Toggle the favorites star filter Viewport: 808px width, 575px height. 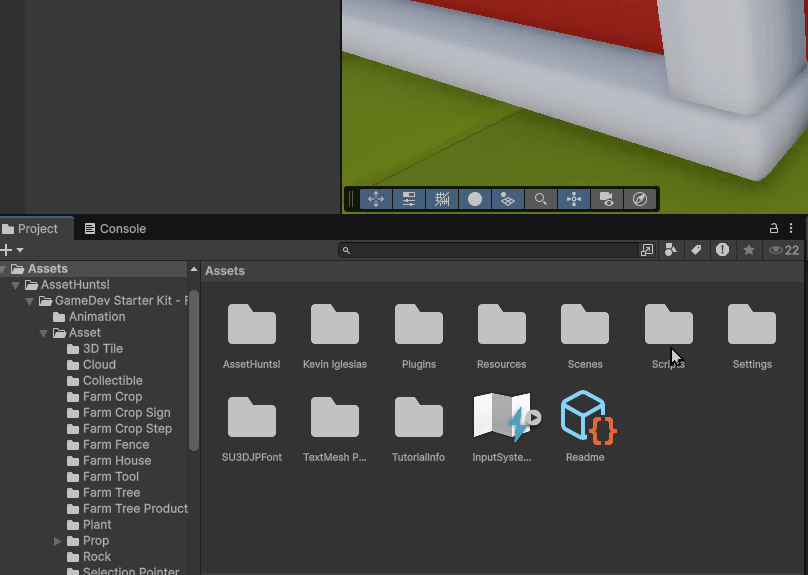tap(748, 250)
